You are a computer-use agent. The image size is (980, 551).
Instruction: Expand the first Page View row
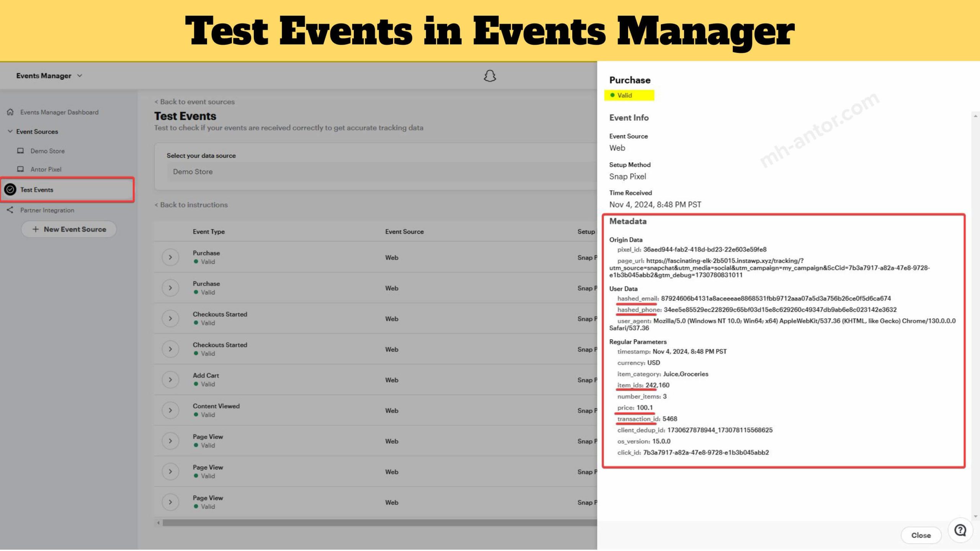pyautogui.click(x=170, y=441)
